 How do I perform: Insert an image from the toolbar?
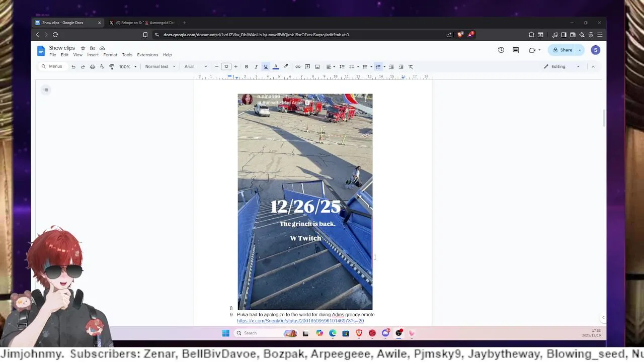coord(317,67)
